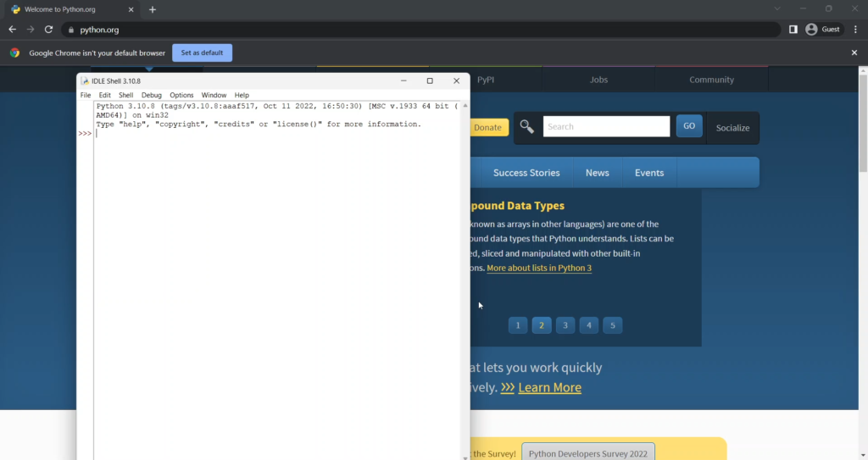Open Community in python.org top nav
Image resolution: width=868 pixels, height=460 pixels.
(x=711, y=80)
